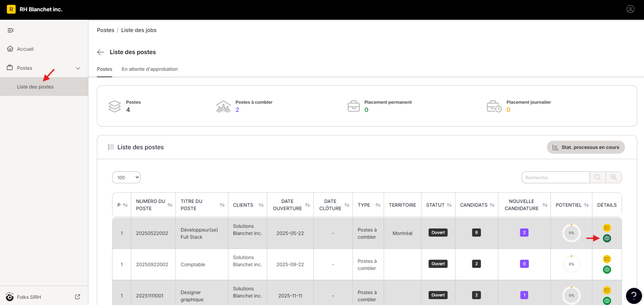The height and width of the screenshot is (305, 644).
Task: Click the Folks SIRH logo icon
Action: (x=10, y=297)
